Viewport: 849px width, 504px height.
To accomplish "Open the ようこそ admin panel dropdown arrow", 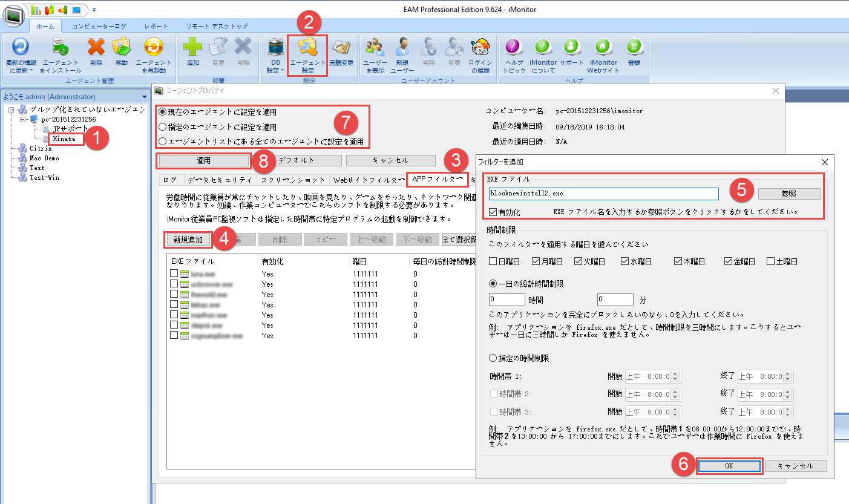I will coord(144,97).
